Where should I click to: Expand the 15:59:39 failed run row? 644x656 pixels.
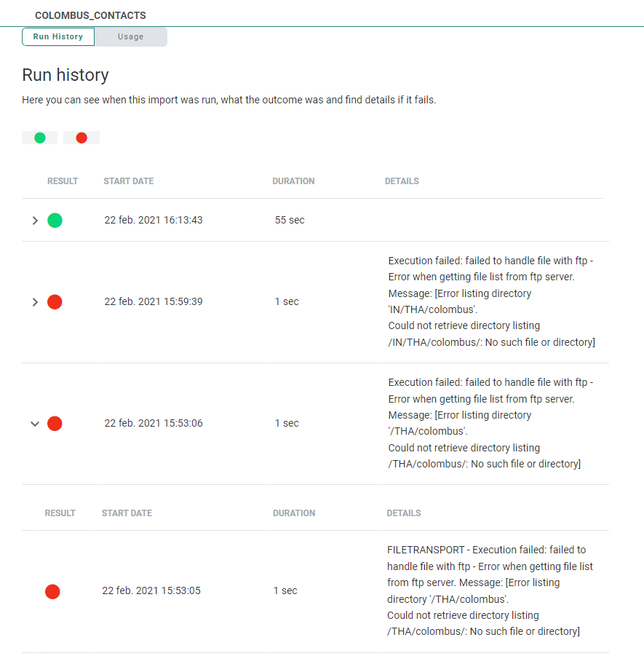pyautogui.click(x=35, y=301)
